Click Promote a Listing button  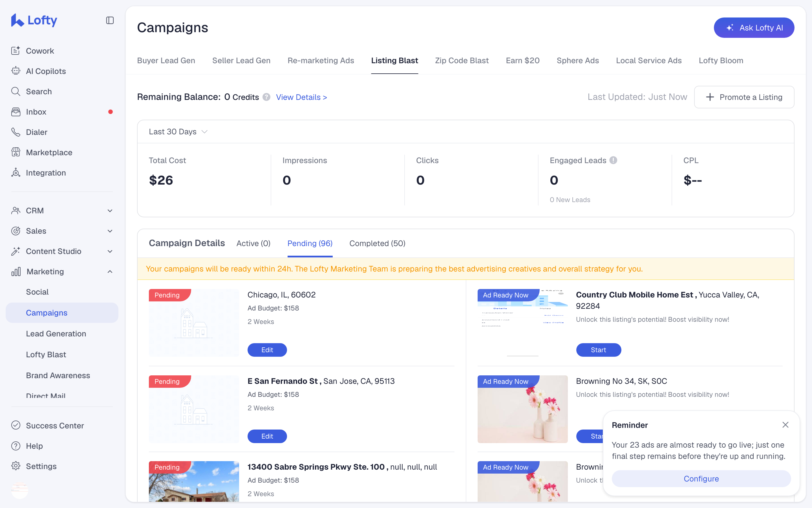[x=744, y=97]
